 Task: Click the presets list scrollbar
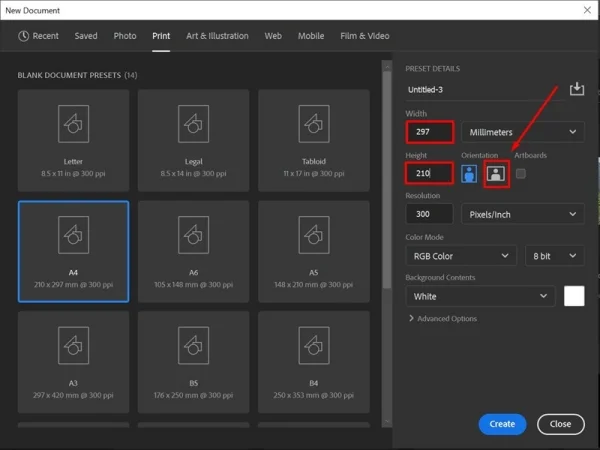(387, 180)
